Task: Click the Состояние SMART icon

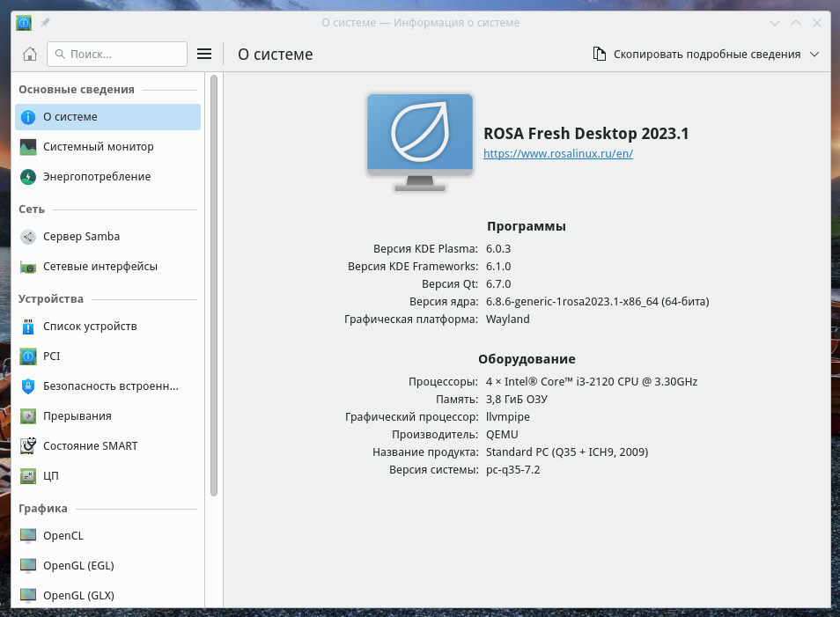Action: [x=28, y=445]
